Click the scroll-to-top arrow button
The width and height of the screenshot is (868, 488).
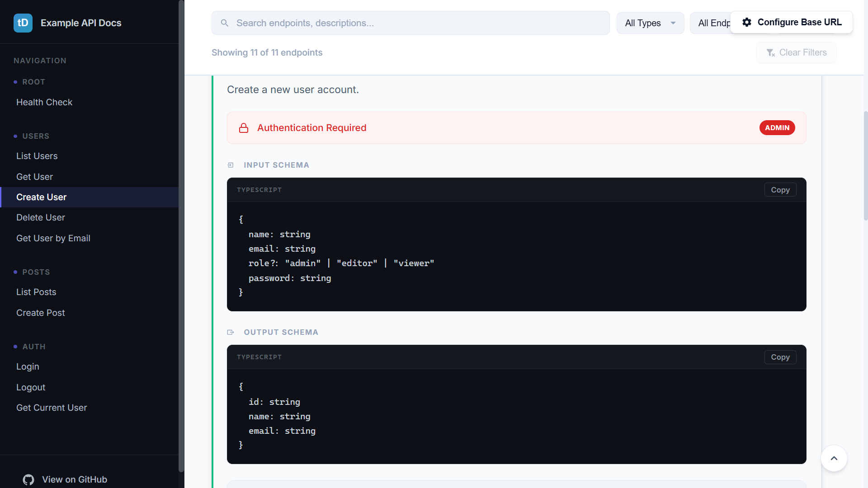pos(834,458)
